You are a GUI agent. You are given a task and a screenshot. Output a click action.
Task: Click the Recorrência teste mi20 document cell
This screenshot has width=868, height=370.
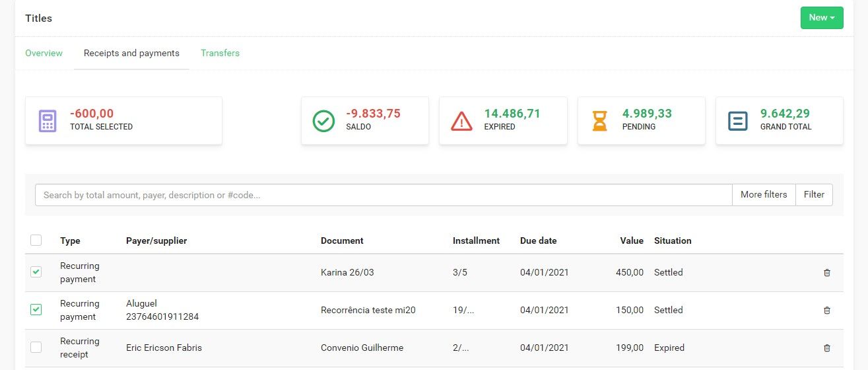click(x=368, y=310)
